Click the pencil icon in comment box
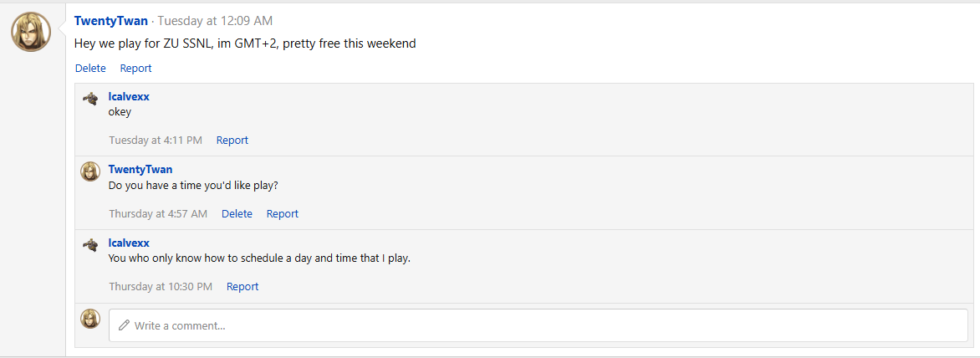The width and height of the screenshot is (980, 358). (x=124, y=325)
